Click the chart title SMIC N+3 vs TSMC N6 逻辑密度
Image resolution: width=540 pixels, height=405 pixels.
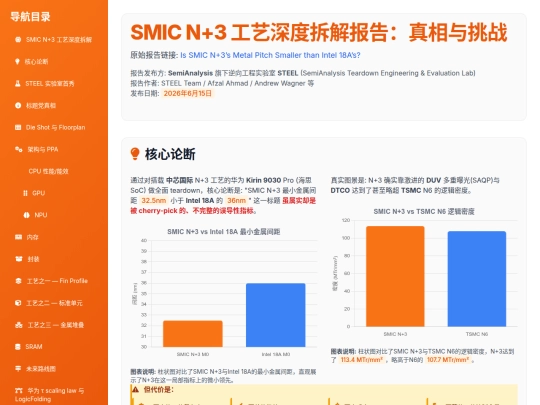coord(424,211)
